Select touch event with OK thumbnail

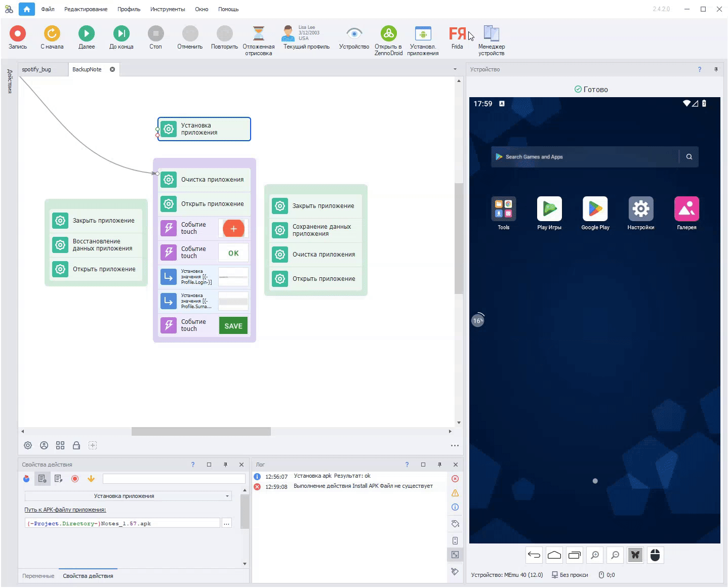pyautogui.click(x=204, y=253)
